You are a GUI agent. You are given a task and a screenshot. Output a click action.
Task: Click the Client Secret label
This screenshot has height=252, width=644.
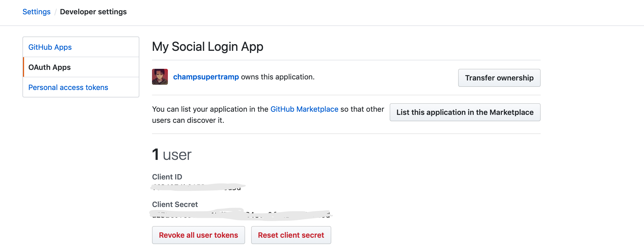(175, 204)
